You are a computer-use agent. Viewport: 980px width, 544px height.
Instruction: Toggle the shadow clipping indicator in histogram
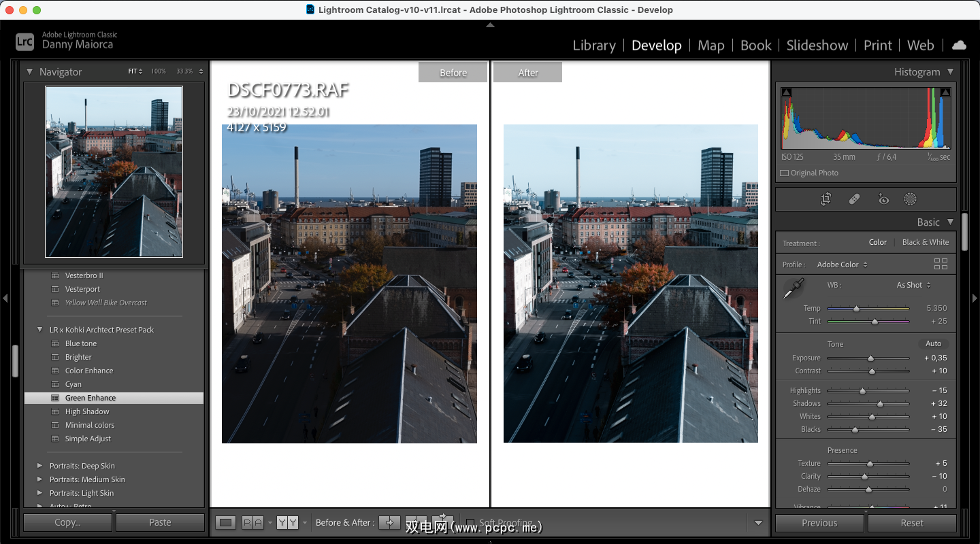click(787, 92)
